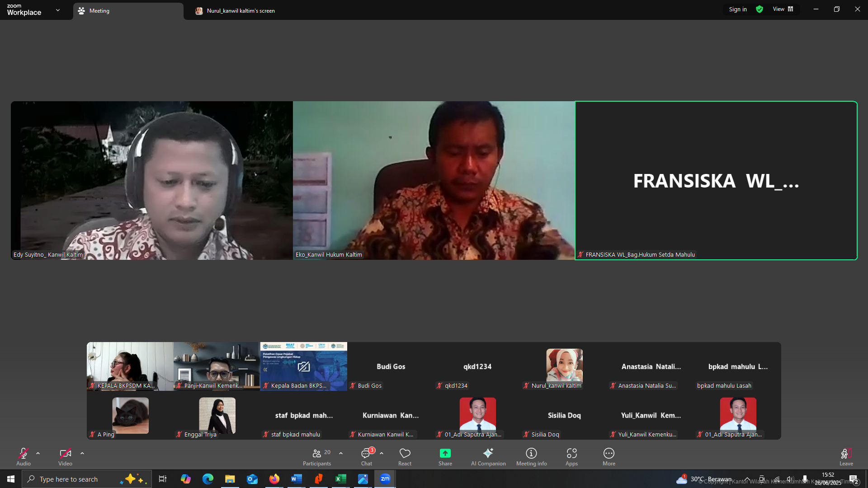Open the React emoji menu
Screen dimensions: 868x488
point(405,456)
